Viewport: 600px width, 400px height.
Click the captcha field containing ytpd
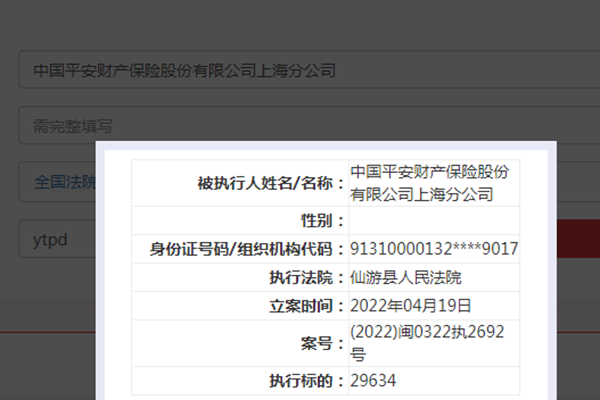click(x=57, y=239)
